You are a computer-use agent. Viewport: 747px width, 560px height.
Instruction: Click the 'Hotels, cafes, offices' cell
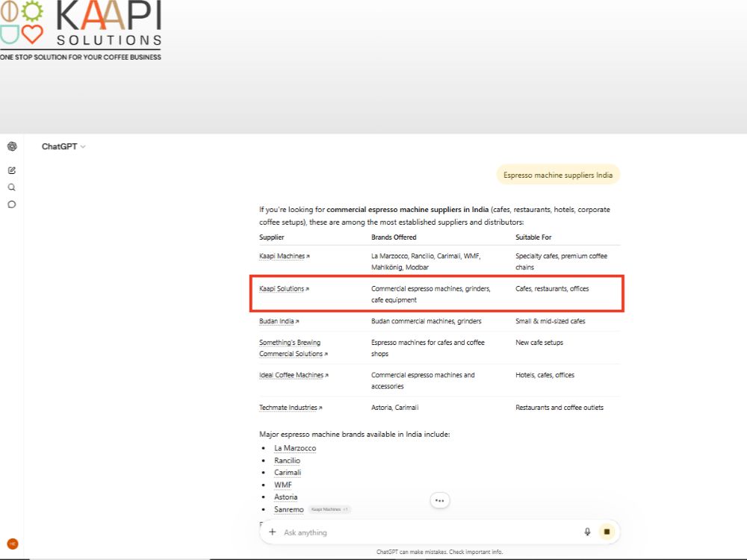point(545,376)
